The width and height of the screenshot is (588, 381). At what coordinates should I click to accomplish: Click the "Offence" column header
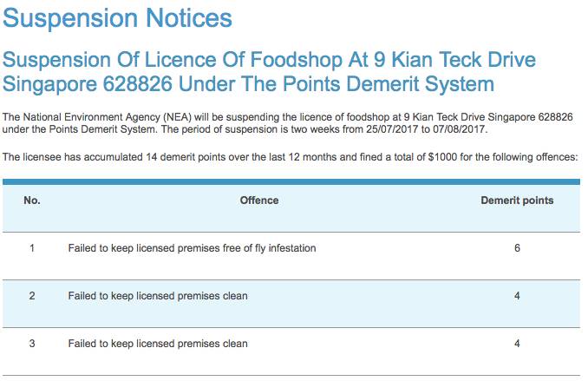click(x=259, y=200)
